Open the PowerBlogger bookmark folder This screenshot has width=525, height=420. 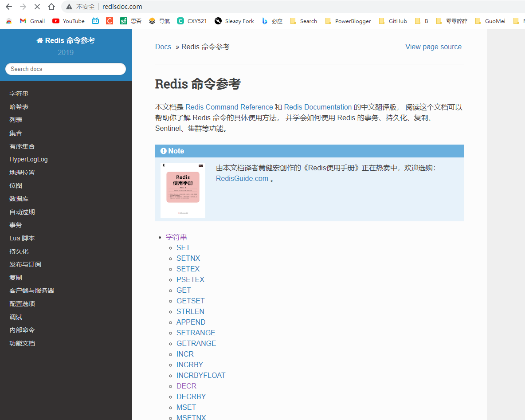click(x=348, y=21)
